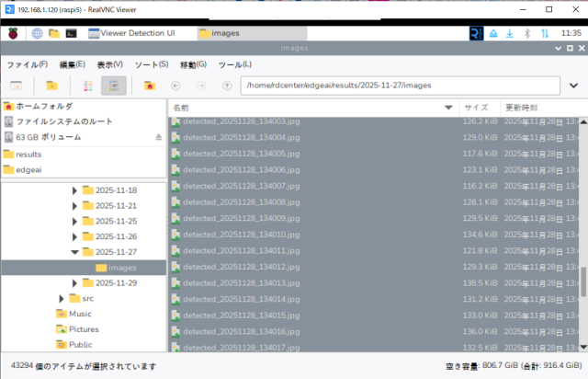The height and width of the screenshot is (379, 588).
Task: Collapse the 2025-11-27 folder in the tree
Action: pos(75,252)
